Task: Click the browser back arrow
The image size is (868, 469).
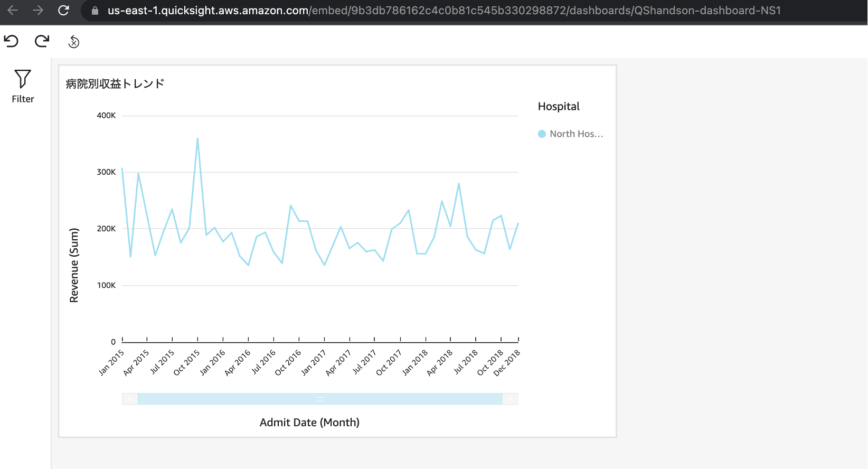Action: (x=13, y=11)
